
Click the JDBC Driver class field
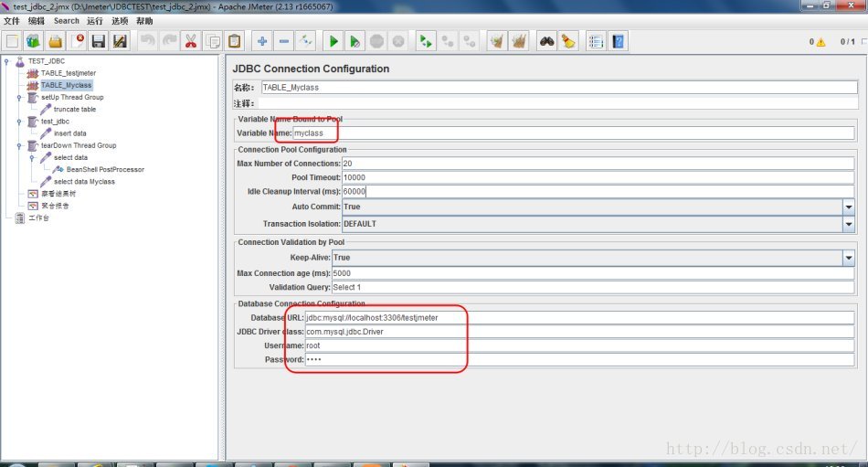pos(579,331)
